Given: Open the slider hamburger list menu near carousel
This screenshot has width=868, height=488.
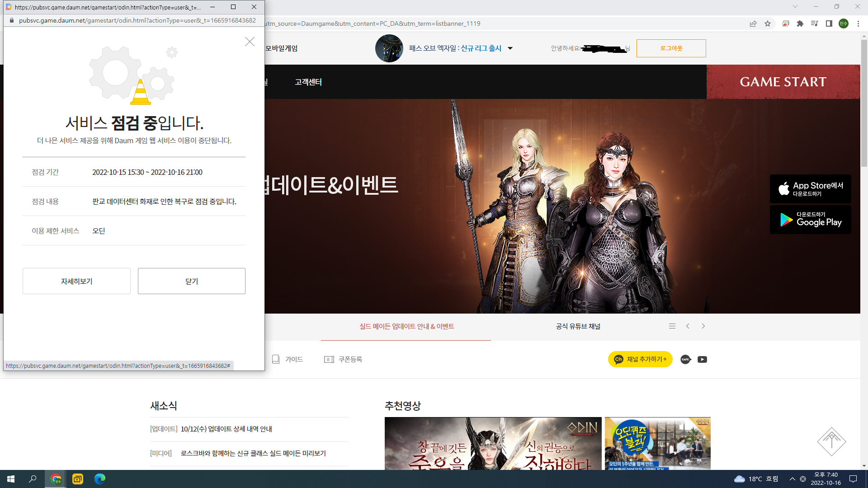Looking at the screenshot, I should [672, 326].
